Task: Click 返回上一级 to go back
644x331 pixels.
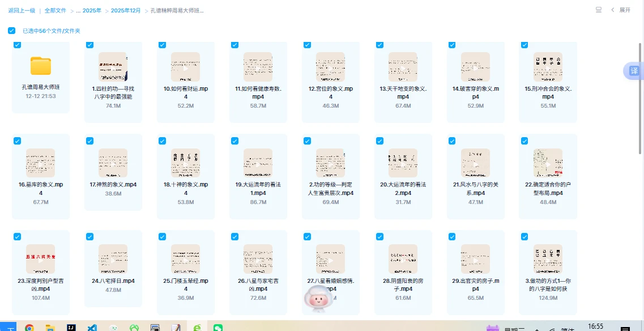Action: [22, 11]
